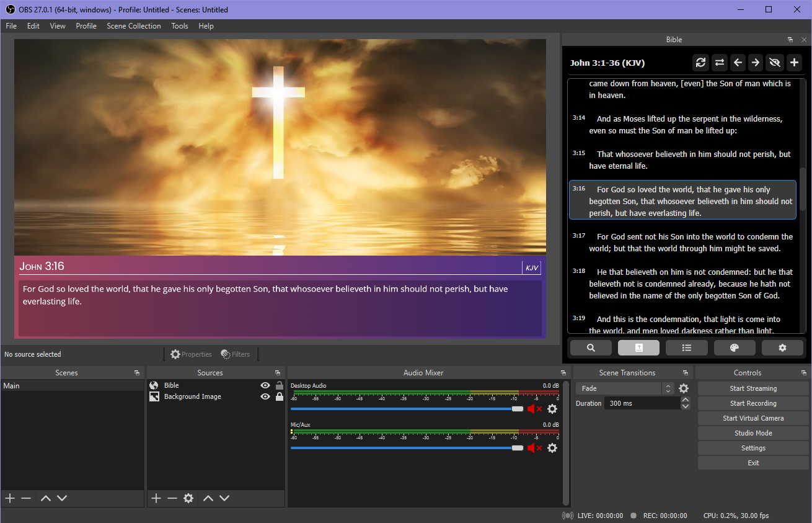Image resolution: width=812 pixels, height=523 pixels.
Task: Open the Scene Collection menu
Action: (x=134, y=26)
